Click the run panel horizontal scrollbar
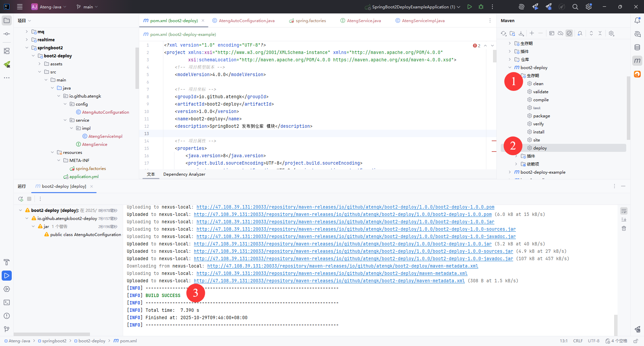The height and width of the screenshot is (346, 644). pos(52,334)
